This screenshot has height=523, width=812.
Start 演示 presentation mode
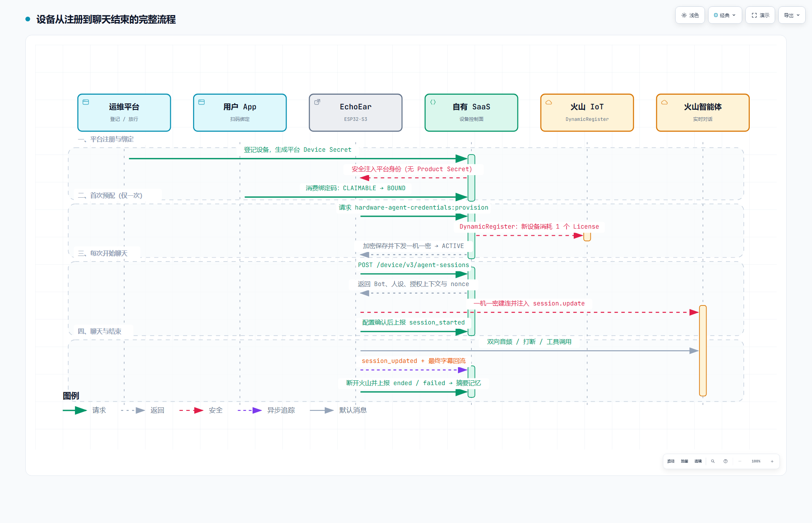tap(760, 15)
